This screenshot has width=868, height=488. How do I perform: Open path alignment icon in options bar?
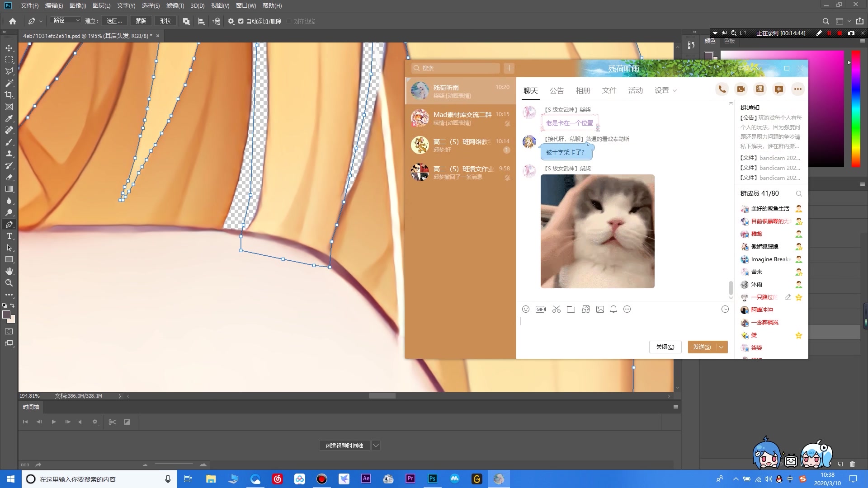click(x=201, y=21)
